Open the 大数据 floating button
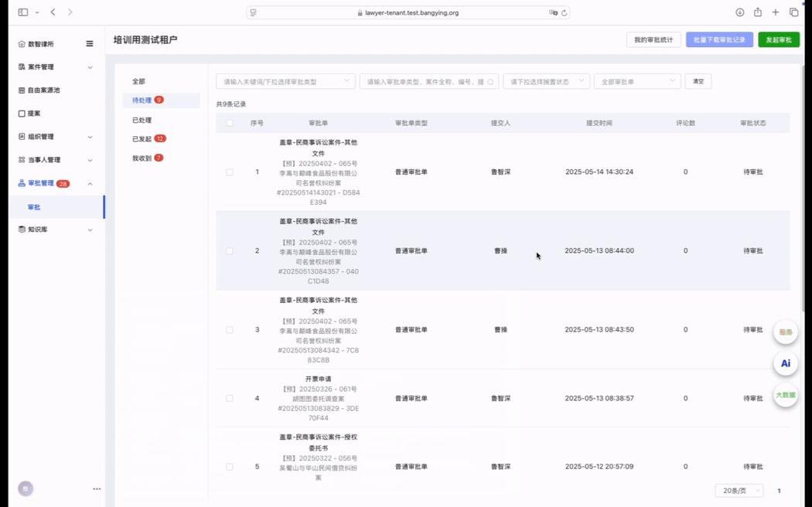Viewport: 812px width, 507px height. pyautogui.click(x=786, y=395)
